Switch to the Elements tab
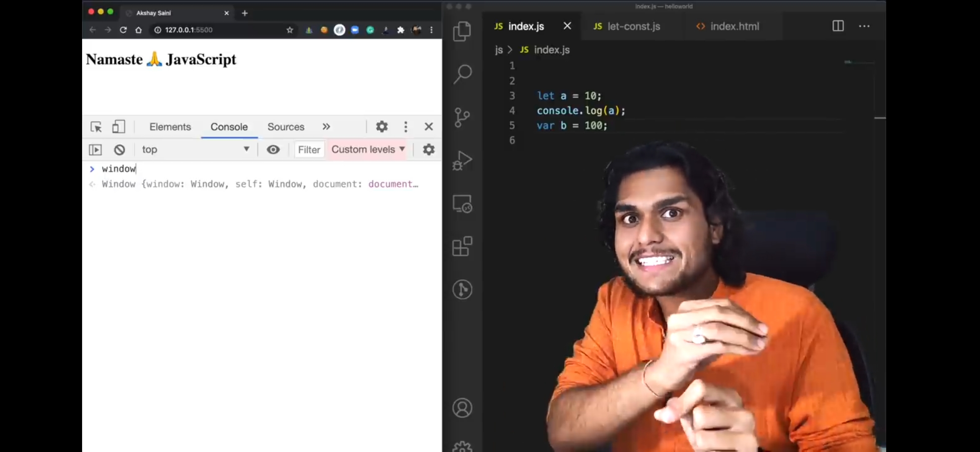980x452 pixels. 170,127
